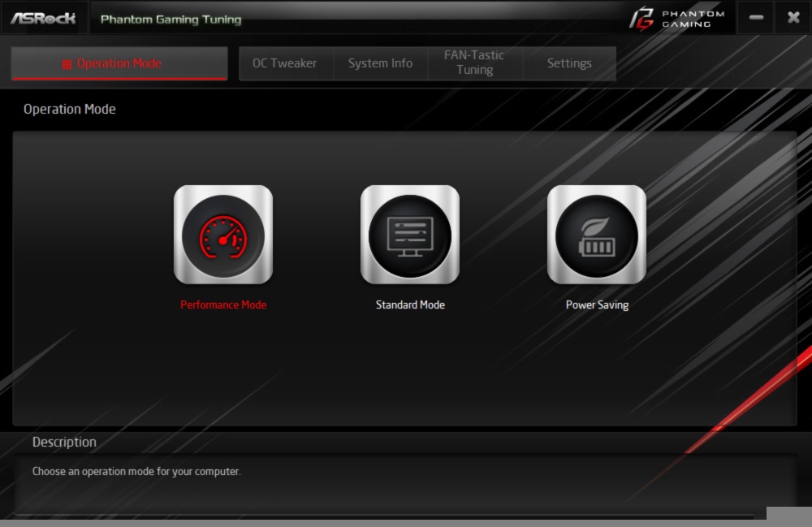
Task: Close the Phantom Gaming Tuning window
Action: click(x=793, y=18)
